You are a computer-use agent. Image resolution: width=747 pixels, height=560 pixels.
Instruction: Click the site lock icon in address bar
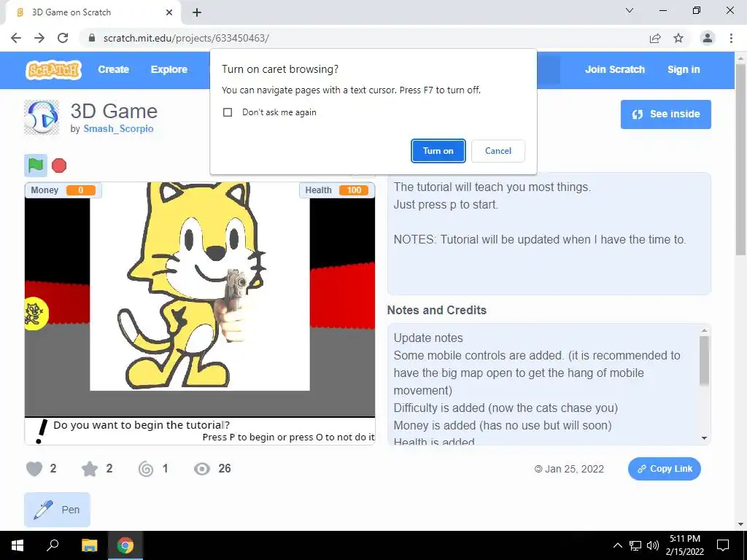93,38
